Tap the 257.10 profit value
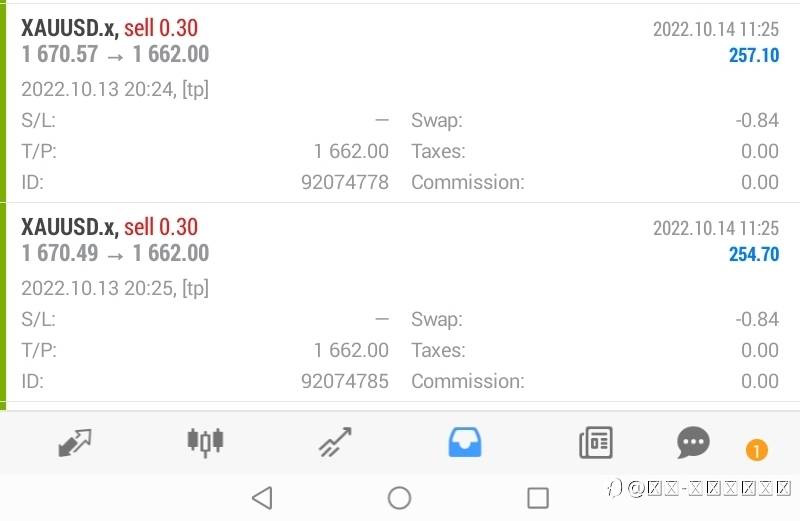 point(753,56)
